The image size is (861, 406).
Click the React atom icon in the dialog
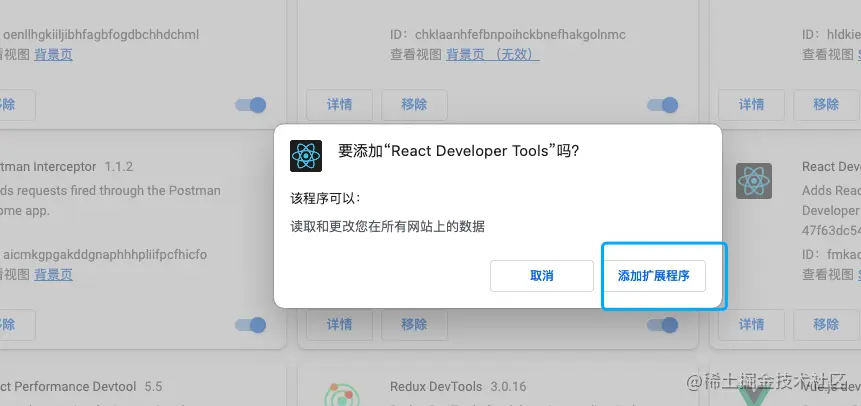(306, 156)
